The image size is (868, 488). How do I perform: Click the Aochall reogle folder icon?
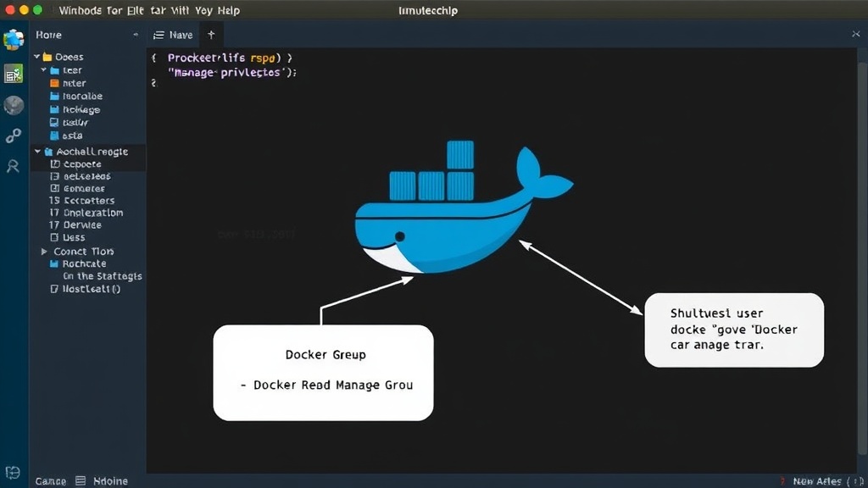tap(48, 152)
